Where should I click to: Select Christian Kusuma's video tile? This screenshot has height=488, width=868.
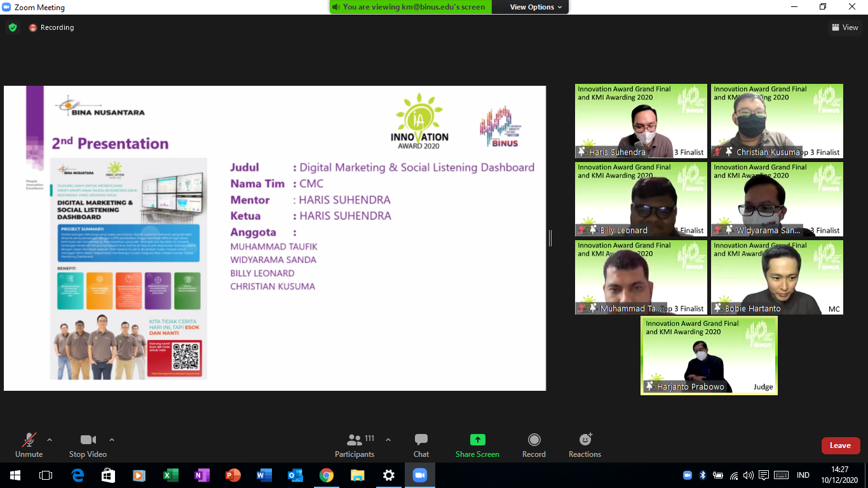[x=777, y=121]
